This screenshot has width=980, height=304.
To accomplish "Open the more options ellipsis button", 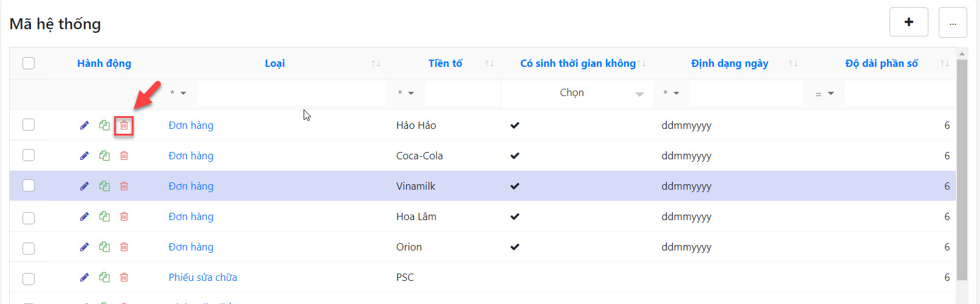I will [x=952, y=22].
